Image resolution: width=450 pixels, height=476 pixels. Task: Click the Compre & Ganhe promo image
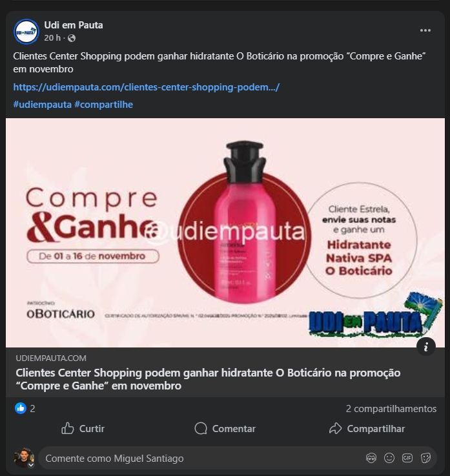[225, 233]
